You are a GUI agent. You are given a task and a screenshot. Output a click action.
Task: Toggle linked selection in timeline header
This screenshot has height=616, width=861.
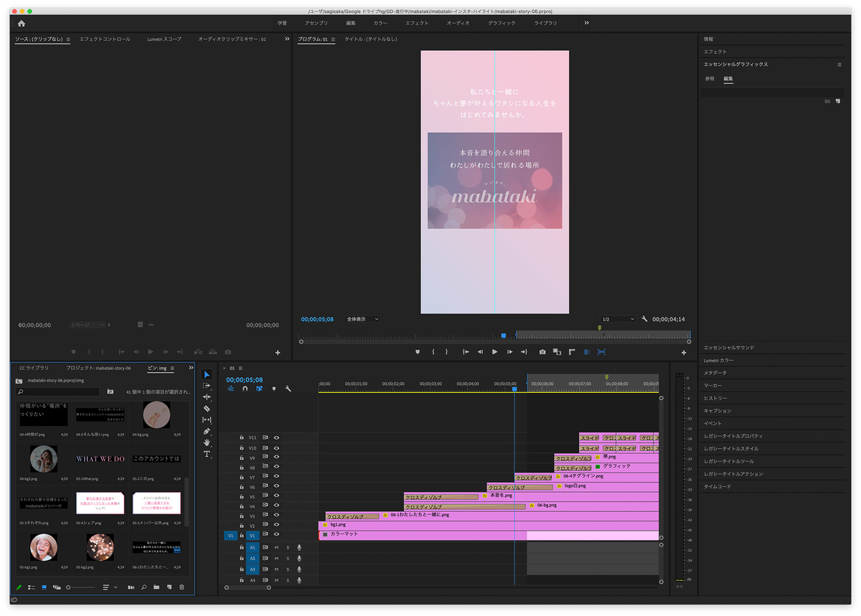(259, 389)
